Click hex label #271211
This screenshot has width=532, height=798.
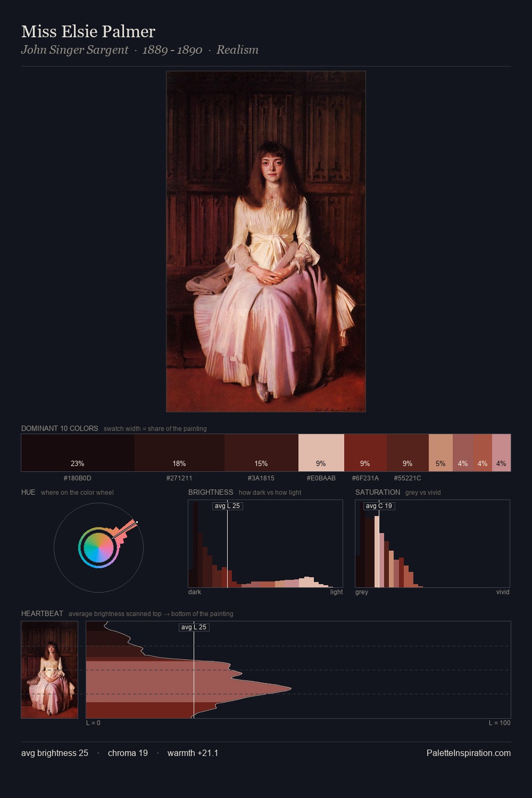[179, 478]
